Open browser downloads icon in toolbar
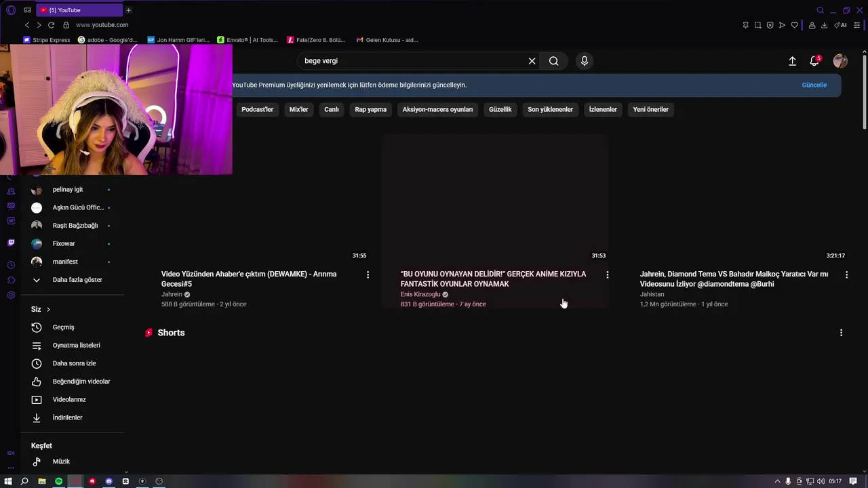The width and height of the screenshot is (868, 488). click(824, 25)
